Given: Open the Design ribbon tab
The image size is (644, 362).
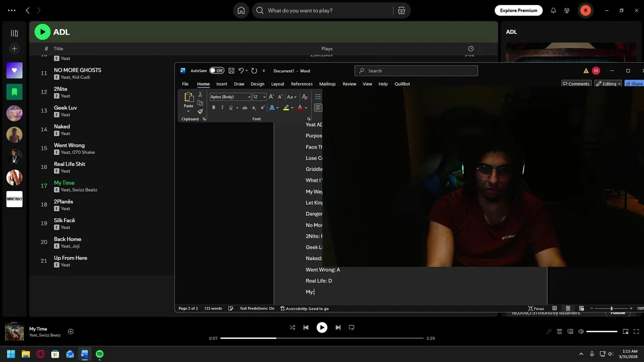Looking at the screenshot, I should pyautogui.click(x=258, y=84).
